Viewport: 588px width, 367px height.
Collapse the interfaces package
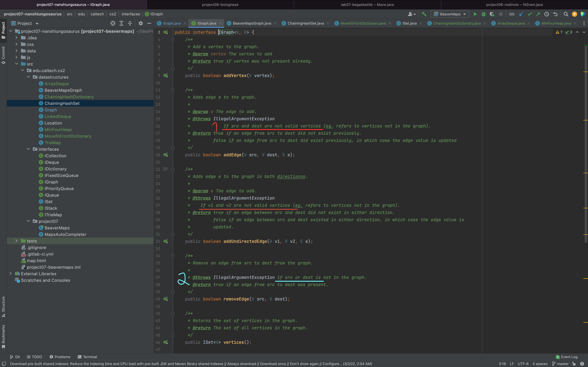(28, 149)
